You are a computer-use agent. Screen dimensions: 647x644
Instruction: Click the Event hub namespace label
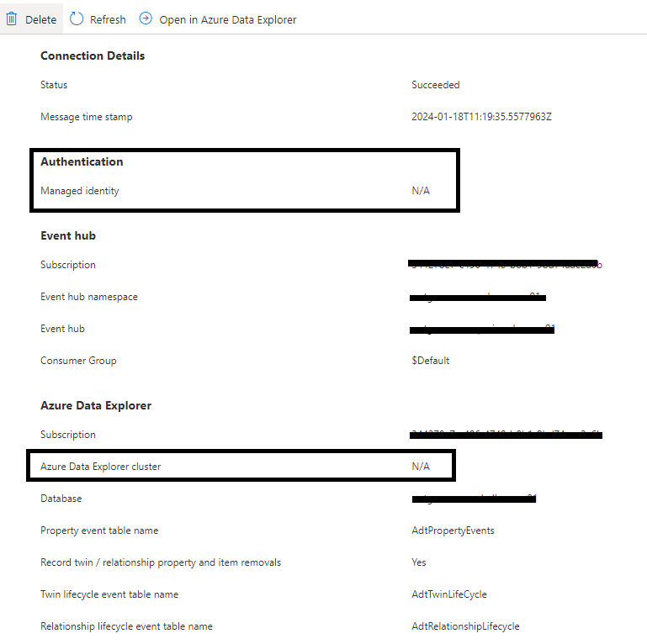click(88, 297)
